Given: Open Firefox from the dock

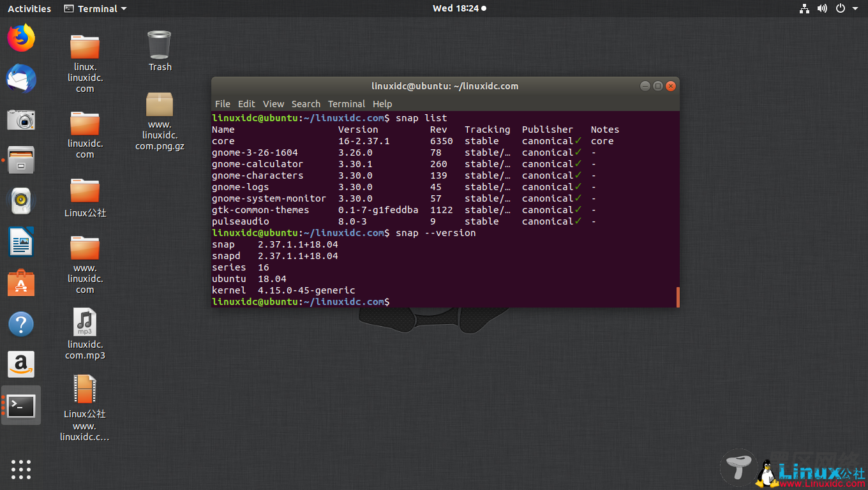Looking at the screenshot, I should [x=21, y=38].
